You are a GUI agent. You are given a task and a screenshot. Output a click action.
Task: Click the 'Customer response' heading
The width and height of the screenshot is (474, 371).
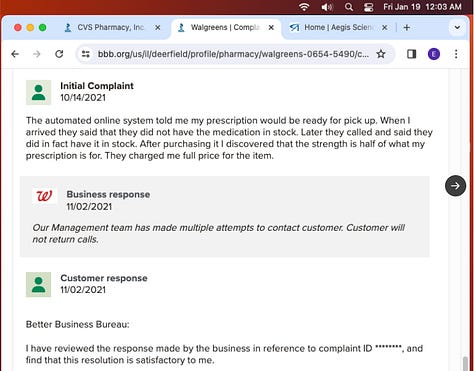click(x=104, y=278)
